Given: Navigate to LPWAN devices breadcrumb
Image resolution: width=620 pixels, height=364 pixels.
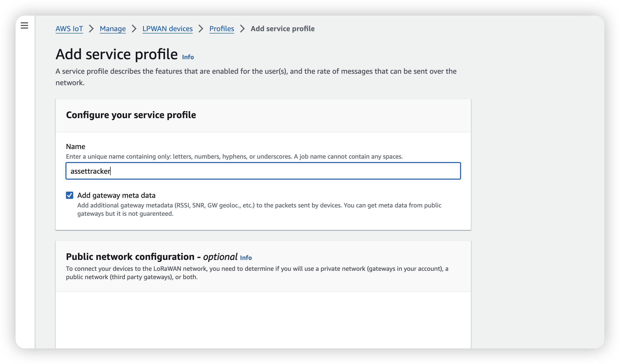Looking at the screenshot, I should 167,29.
